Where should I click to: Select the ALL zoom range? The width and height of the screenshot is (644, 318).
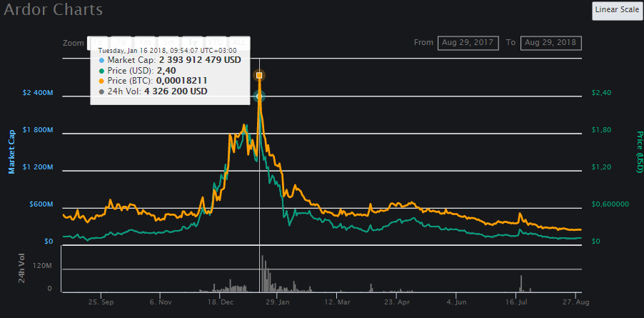click(x=239, y=42)
